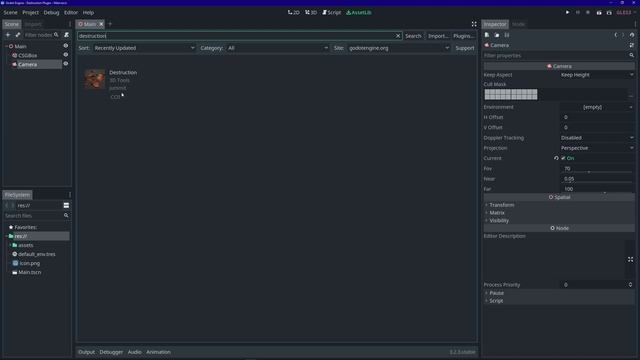Play the edited scene clapper icon

(x=599, y=13)
